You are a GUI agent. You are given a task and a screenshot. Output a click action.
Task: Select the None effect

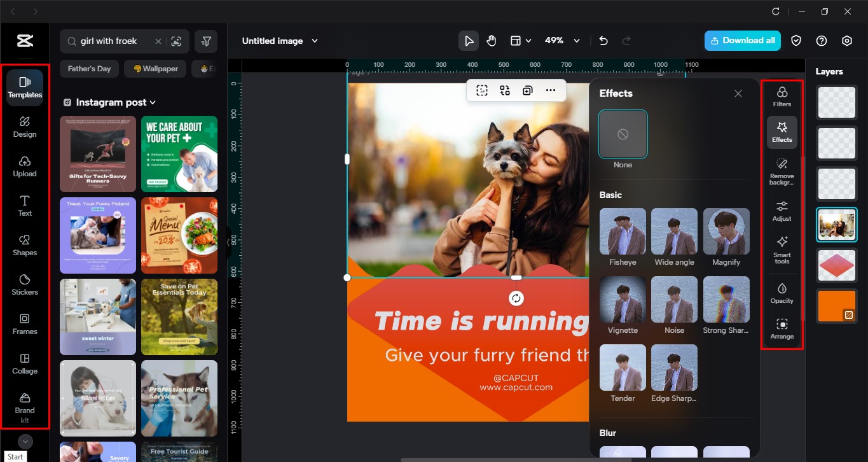pyautogui.click(x=623, y=134)
